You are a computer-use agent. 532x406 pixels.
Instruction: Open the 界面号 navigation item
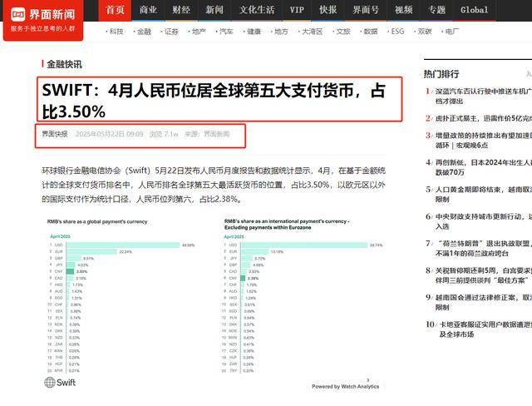(366, 10)
